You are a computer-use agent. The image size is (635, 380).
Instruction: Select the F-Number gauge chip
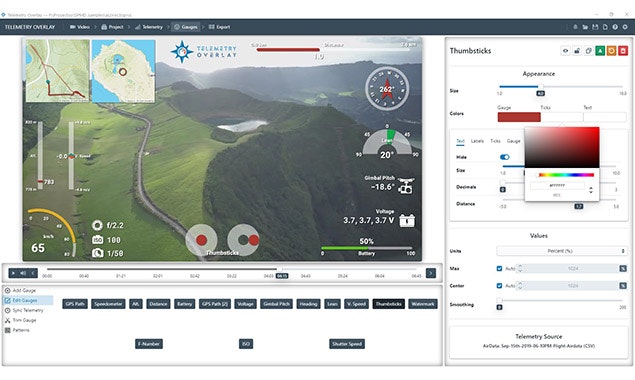click(x=149, y=344)
